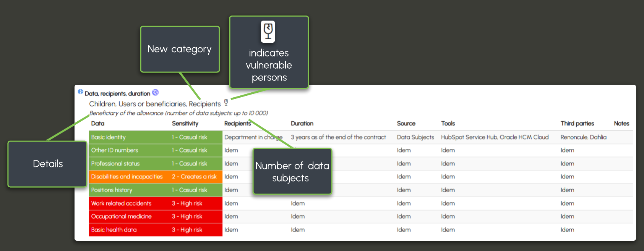Screen dimensions: 644x251
Task: Click the Third parties column header
Action: [577, 124]
